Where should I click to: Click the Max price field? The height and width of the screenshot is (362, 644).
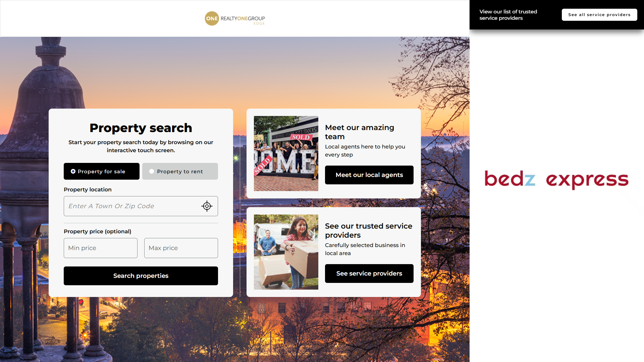tap(181, 248)
